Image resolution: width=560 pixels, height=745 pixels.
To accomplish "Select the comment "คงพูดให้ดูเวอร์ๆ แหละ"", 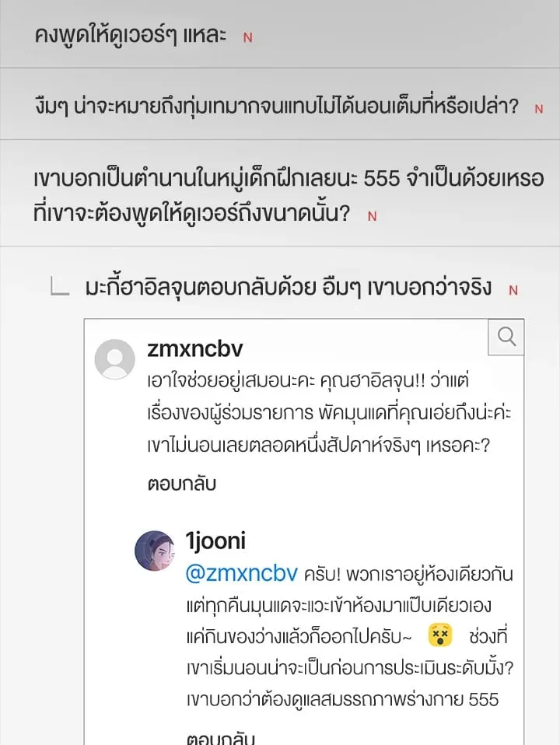I will [131, 36].
